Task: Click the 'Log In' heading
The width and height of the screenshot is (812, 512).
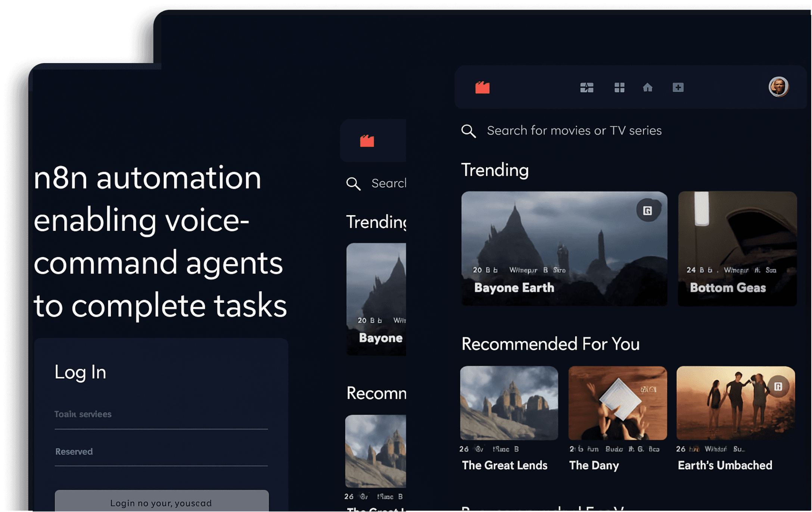Action: (80, 372)
